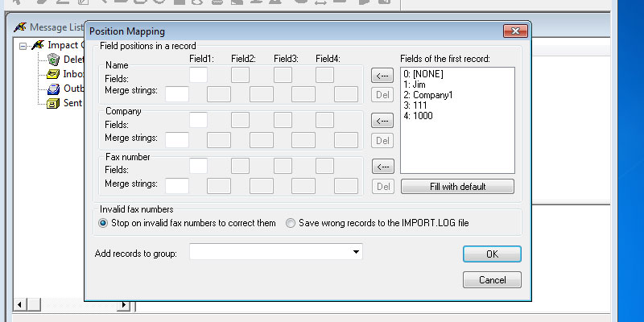The width and height of the screenshot is (644, 322).
Task: Click the Fax number Field1 input box
Action: tap(197, 166)
